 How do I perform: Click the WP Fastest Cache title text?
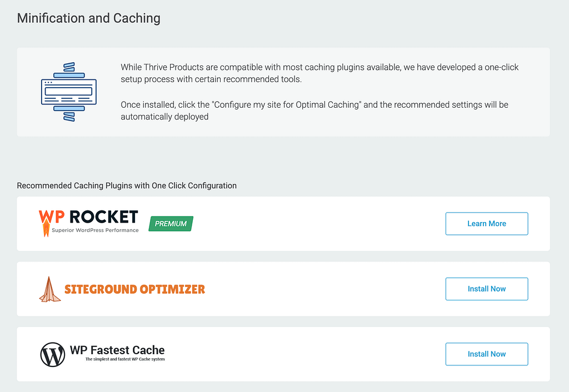point(117,350)
